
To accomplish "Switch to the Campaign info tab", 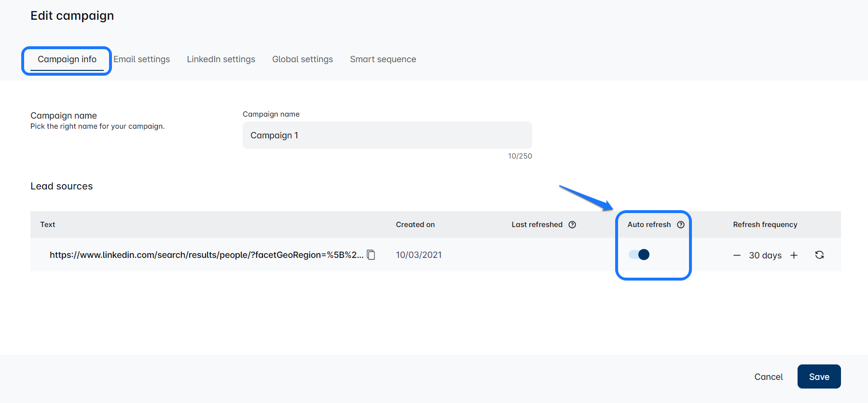I will click(x=67, y=59).
